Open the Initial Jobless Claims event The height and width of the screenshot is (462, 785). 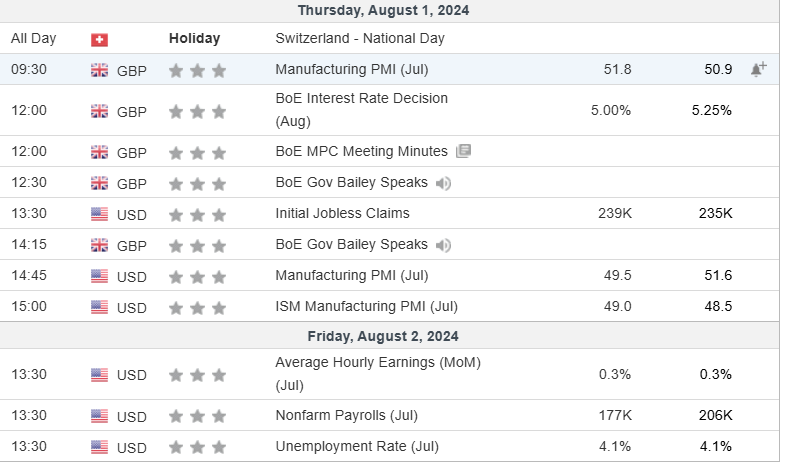342,213
